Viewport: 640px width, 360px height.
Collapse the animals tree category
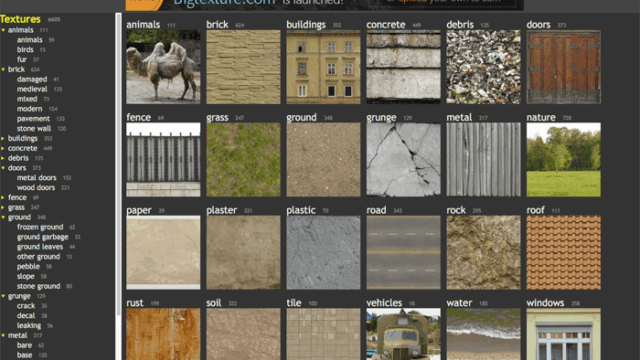[3, 30]
